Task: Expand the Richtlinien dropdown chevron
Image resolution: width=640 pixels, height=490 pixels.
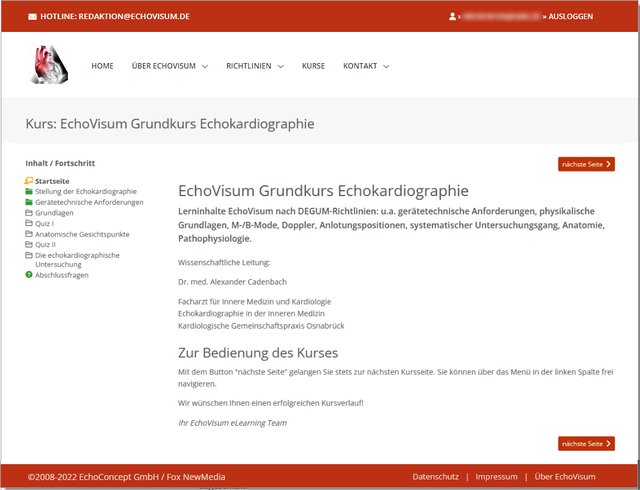Action: (281, 66)
